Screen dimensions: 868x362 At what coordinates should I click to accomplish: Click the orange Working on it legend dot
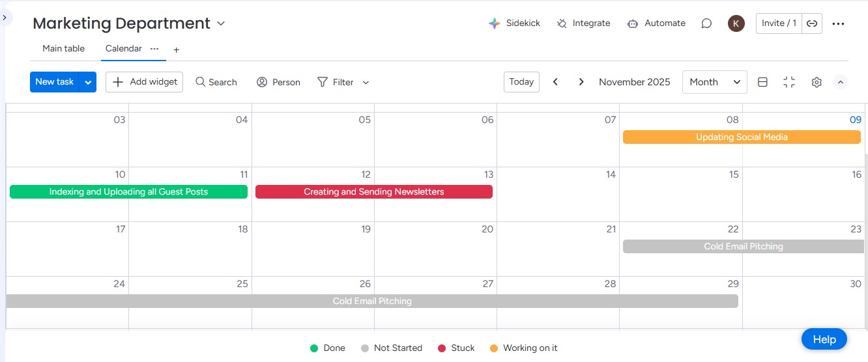point(494,348)
